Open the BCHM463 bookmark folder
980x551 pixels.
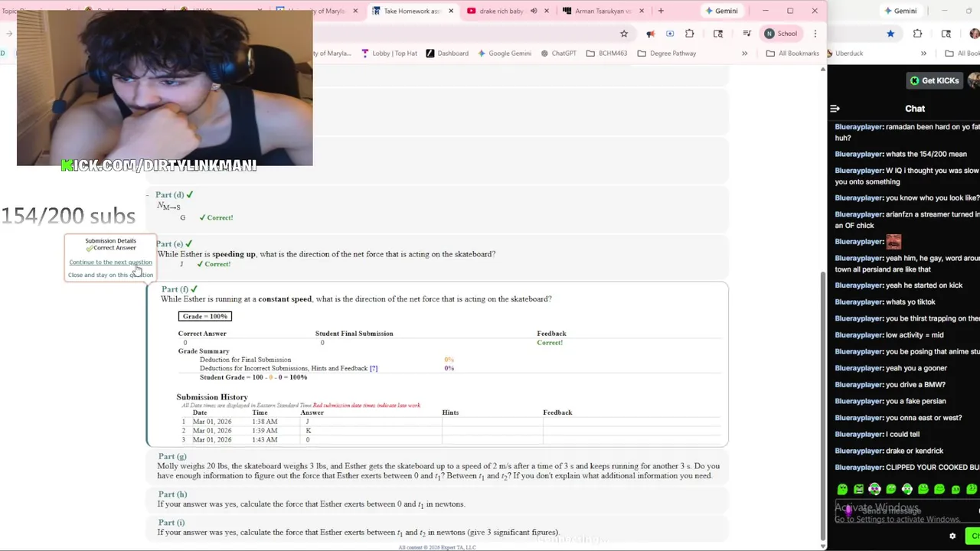point(606,54)
